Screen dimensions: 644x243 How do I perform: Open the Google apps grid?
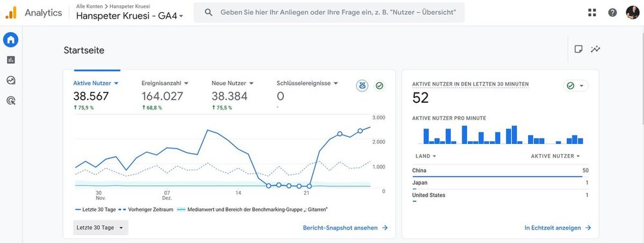(x=592, y=12)
